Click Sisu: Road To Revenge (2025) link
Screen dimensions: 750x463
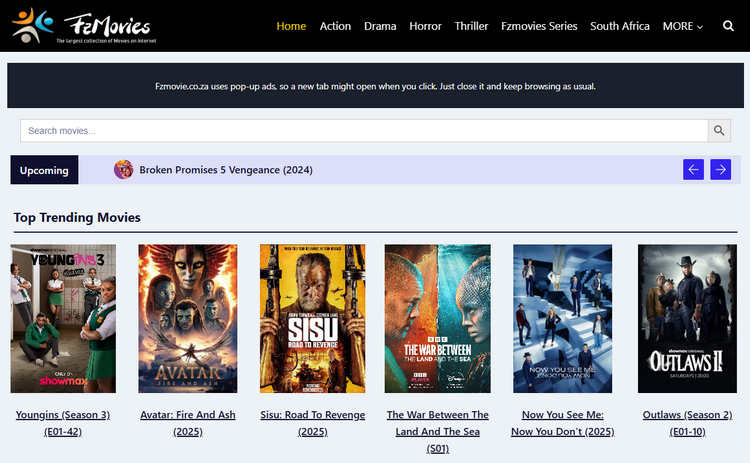click(312, 423)
